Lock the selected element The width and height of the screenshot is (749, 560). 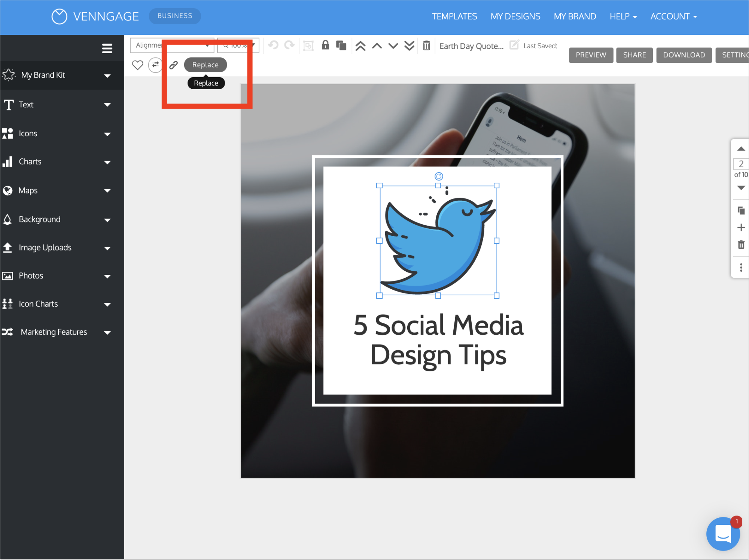coord(325,45)
